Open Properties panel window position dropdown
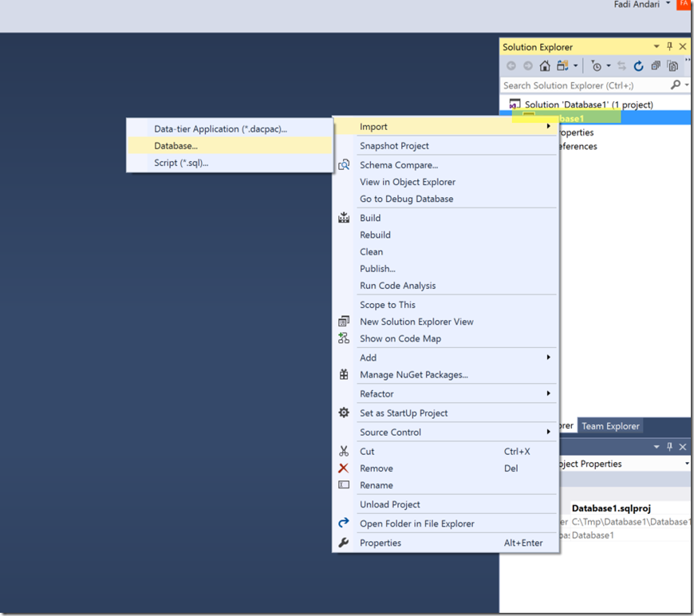Screen dimensions: 694x616 (657, 447)
